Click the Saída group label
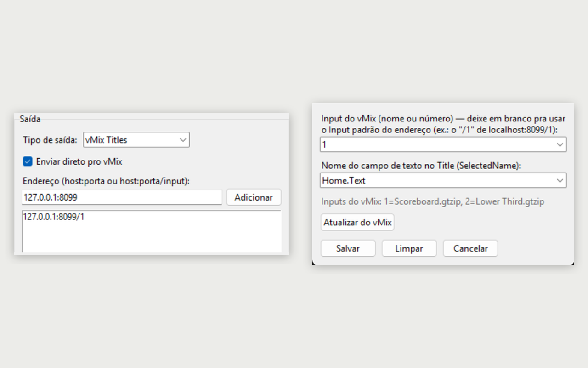Viewport: 588px width, 368px height. click(30, 119)
